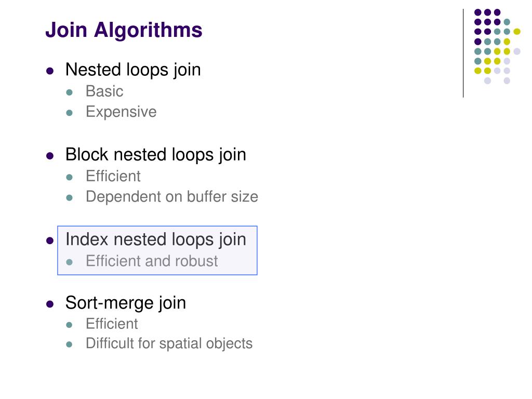
Task: Click the Join Algorithms slide title
Action: click(124, 30)
